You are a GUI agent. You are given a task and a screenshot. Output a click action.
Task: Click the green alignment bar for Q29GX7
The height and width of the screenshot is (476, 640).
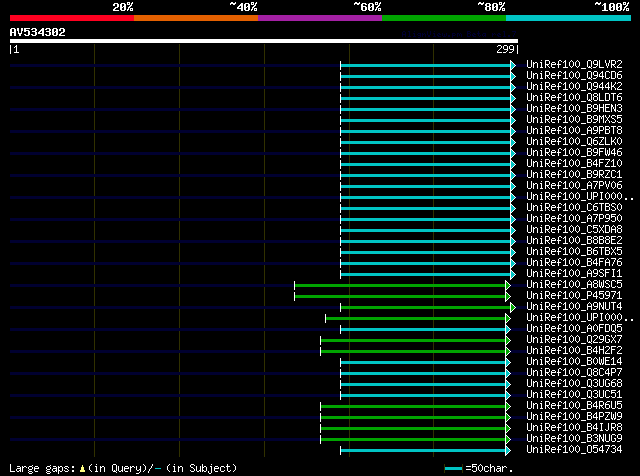click(x=413, y=340)
